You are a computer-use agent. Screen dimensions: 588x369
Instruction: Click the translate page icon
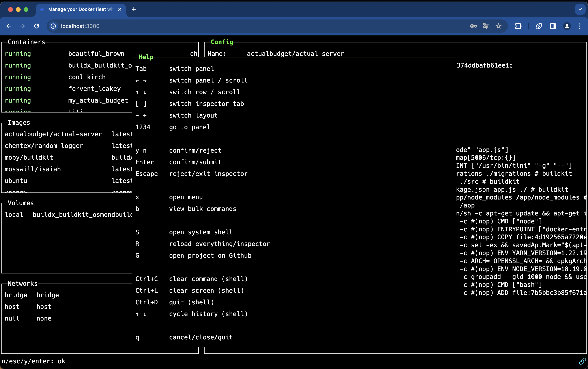tap(486, 26)
